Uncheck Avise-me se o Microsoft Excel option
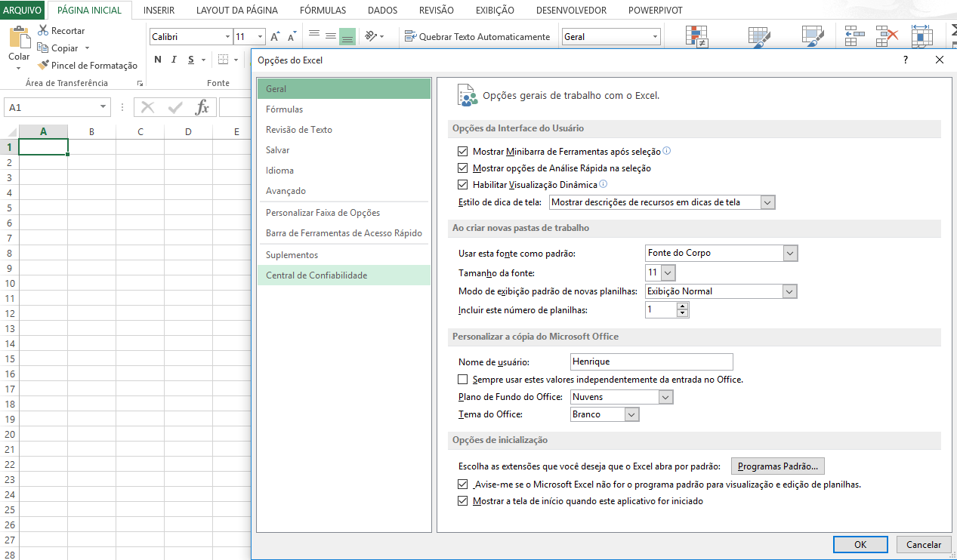The width and height of the screenshot is (957, 560). [463, 485]
